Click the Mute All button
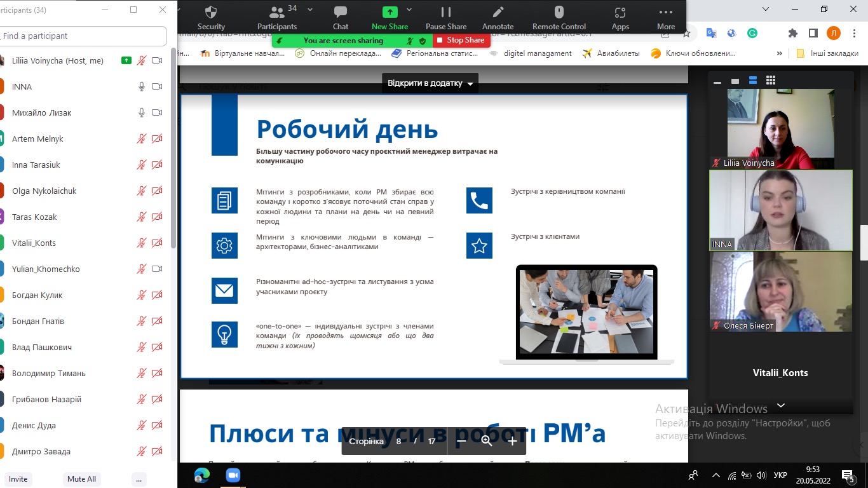 [x=81, y=479]
